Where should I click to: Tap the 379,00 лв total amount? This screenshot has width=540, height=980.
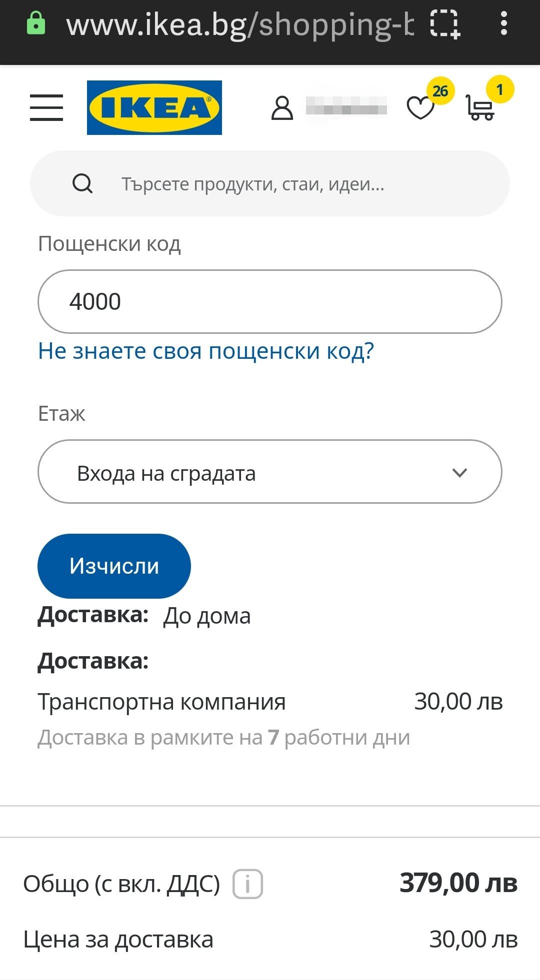coord(458,883)
